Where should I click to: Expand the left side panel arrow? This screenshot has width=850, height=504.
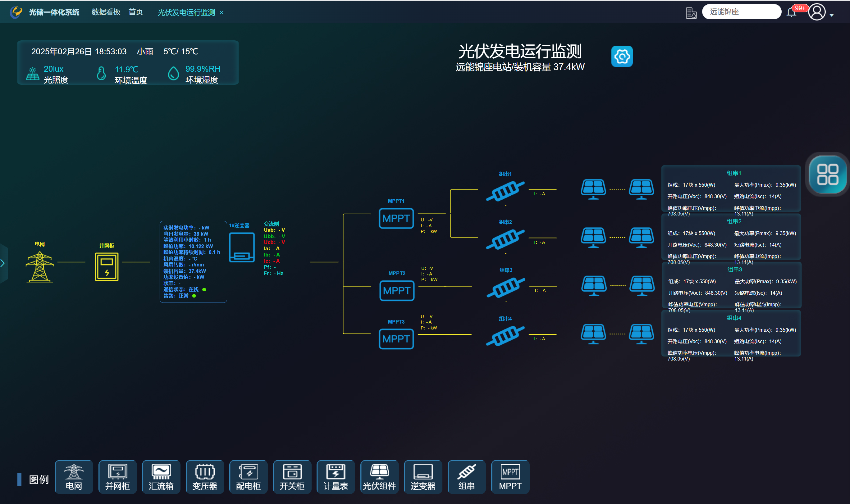point(3,263)
